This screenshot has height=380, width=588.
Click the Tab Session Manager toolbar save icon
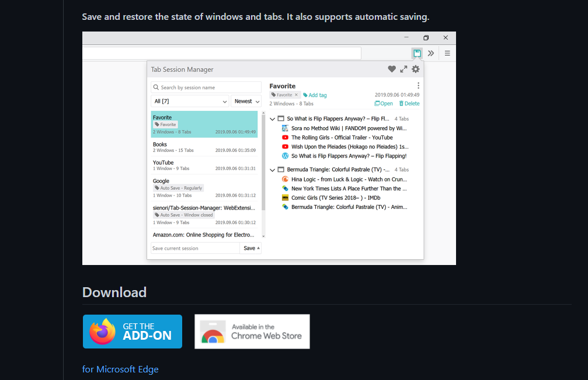tap(417, 53)
